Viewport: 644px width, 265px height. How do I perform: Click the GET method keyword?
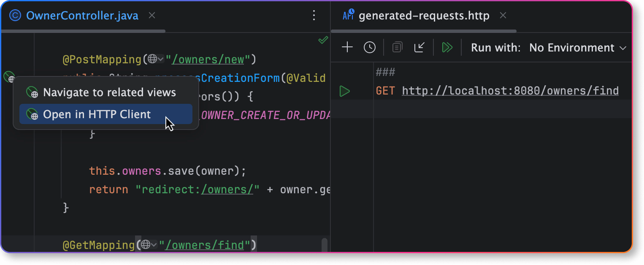pos(386,91)
